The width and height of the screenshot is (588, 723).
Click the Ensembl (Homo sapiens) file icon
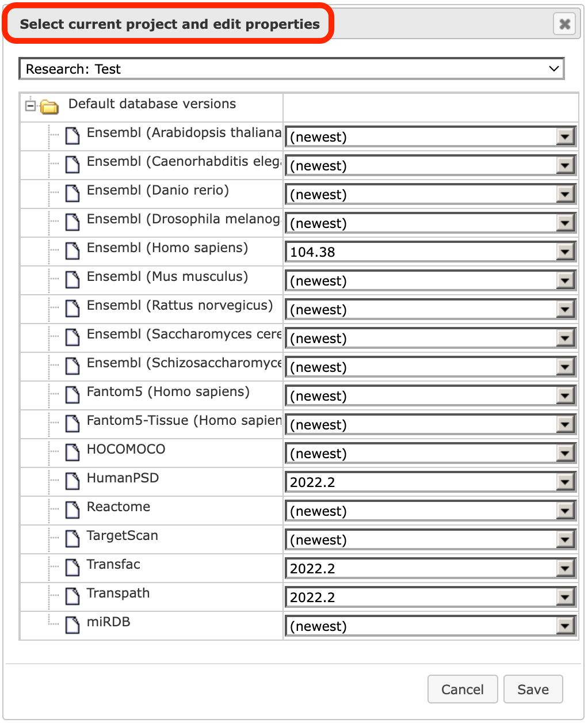[x=72, y=251]
